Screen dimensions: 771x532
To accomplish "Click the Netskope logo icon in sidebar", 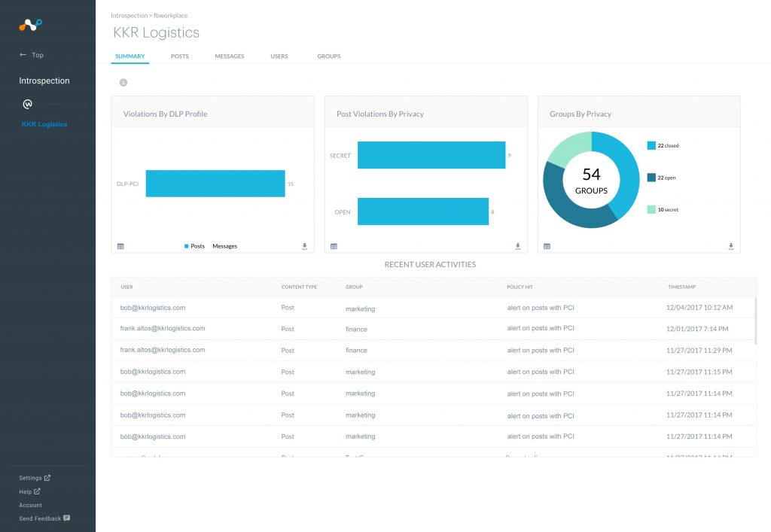I will pyautogui.click(x=30, y=25).
